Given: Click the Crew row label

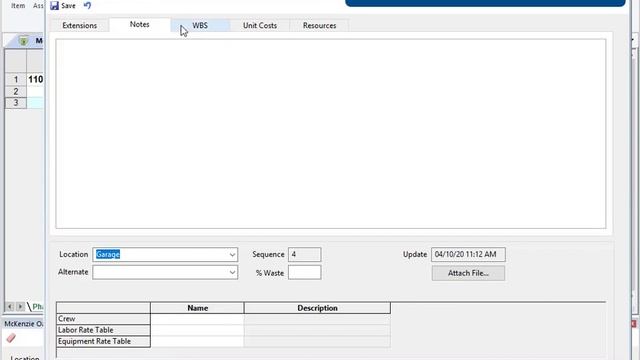Looking at the screenshot, I should 103,319.
